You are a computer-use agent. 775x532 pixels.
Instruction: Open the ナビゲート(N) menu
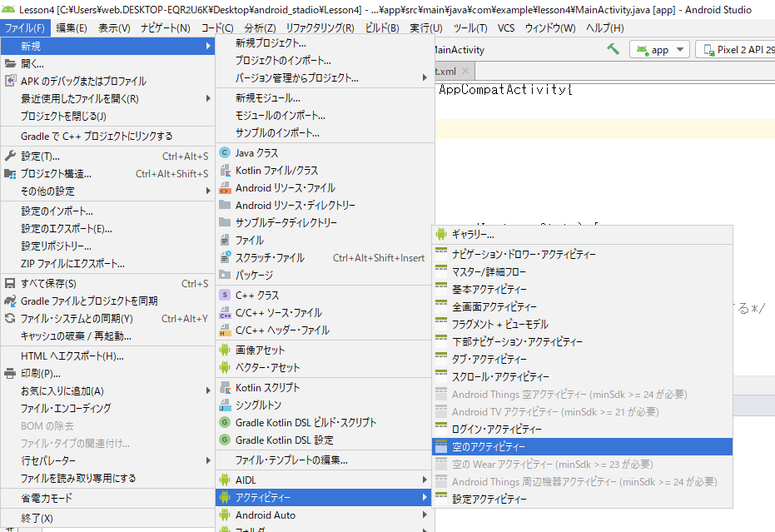[x=165, y=28]
